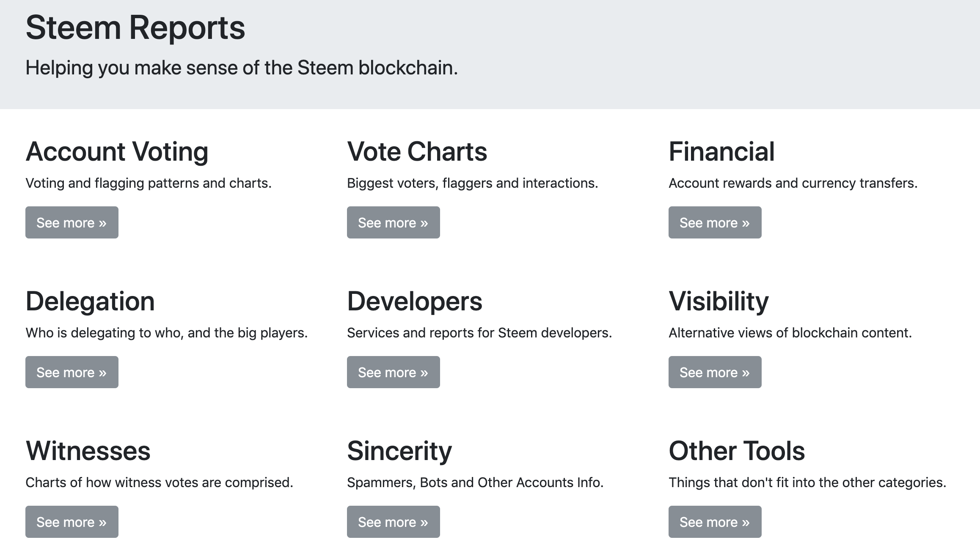
Task: Click See more under Witnesses
Action: tap(72, 522)
